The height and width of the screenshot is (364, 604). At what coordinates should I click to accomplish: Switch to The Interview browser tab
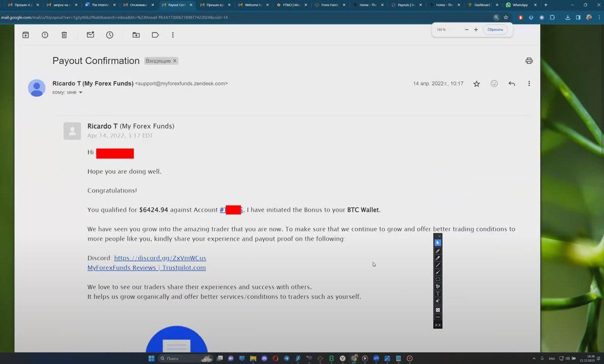pos(100,5)
